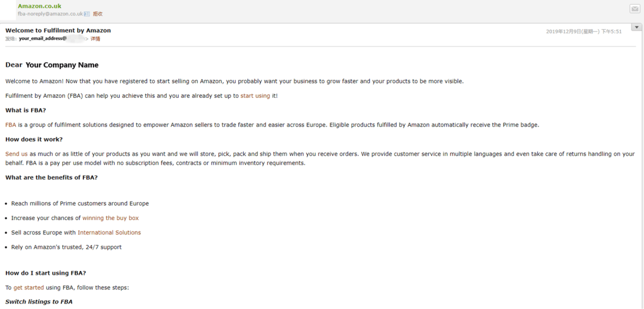Click the "What is FBA?" heading

pyautogui.click(x=26, y=110)
